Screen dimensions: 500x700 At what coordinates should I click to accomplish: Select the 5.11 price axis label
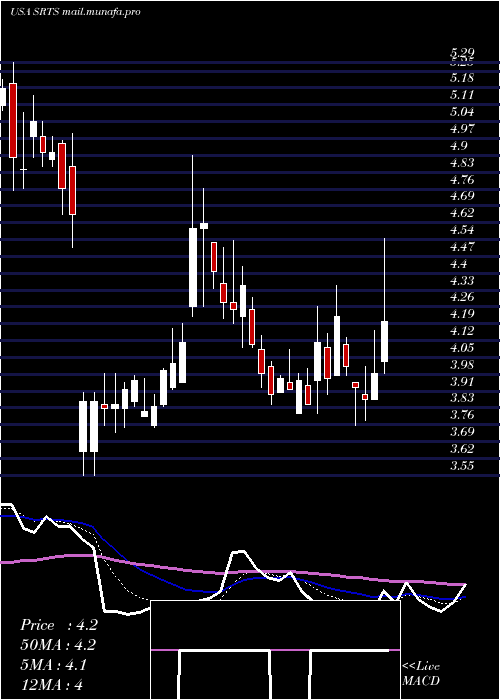tap(462, 95)
